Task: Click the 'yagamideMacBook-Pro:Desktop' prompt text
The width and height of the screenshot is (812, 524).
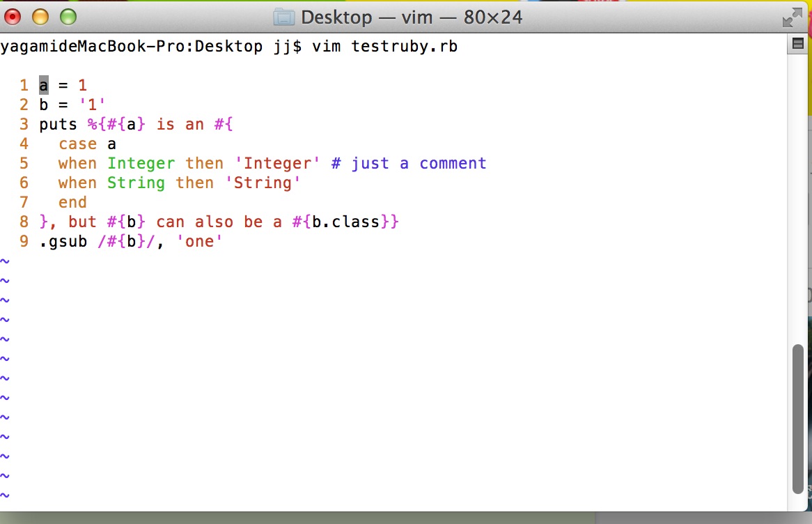Action: coord(132,46)
